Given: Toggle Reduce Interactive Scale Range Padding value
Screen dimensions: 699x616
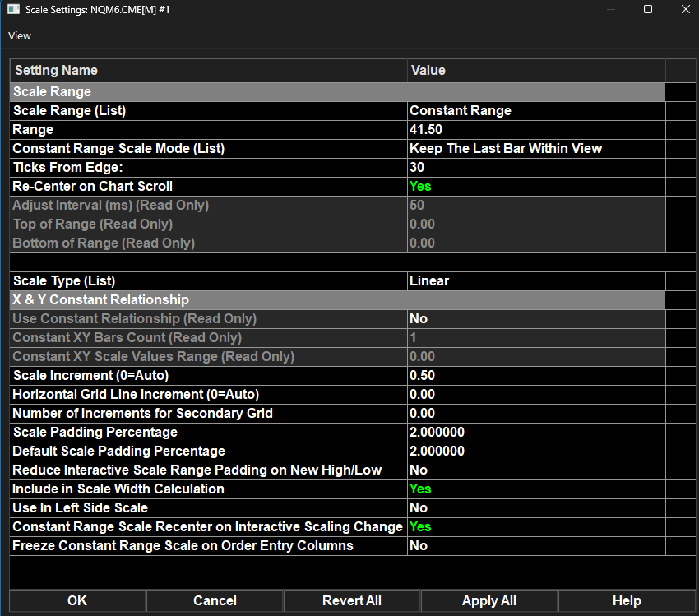Looking at the screenshot, I should pyautogui.click(x=536, y=470).
